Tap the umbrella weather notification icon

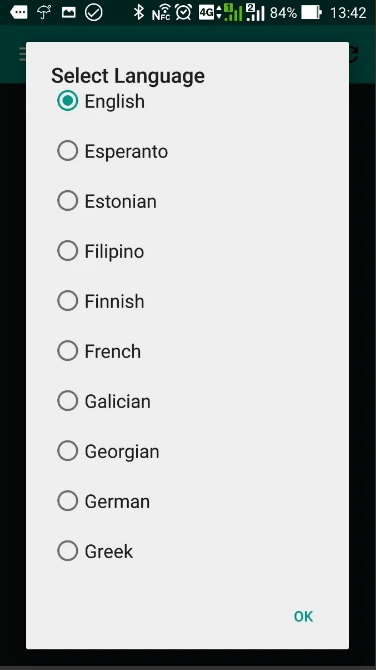pyautogui.click(x=44, y=12)
